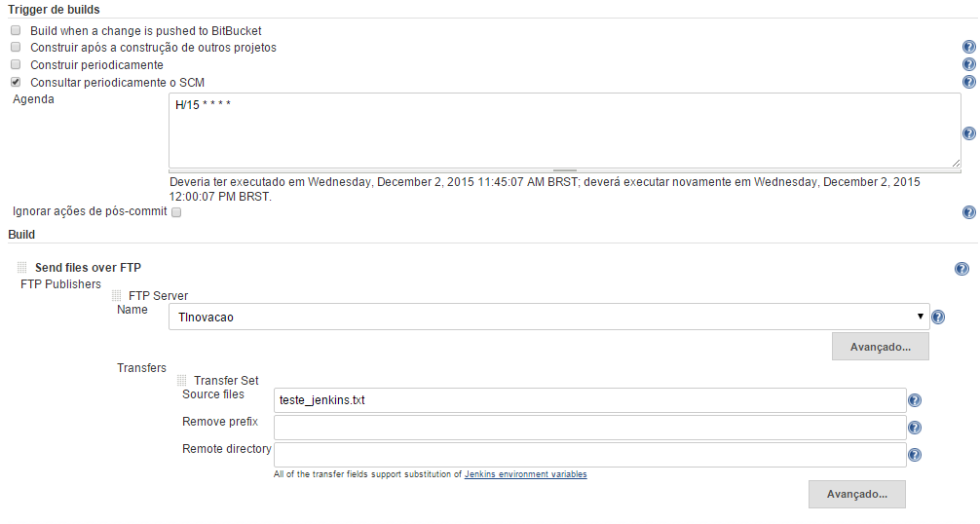Open help for Consultar periodicamente o SCM
Image resolution: width=980 pixels, height=524 pixels.
pos(968,82)
